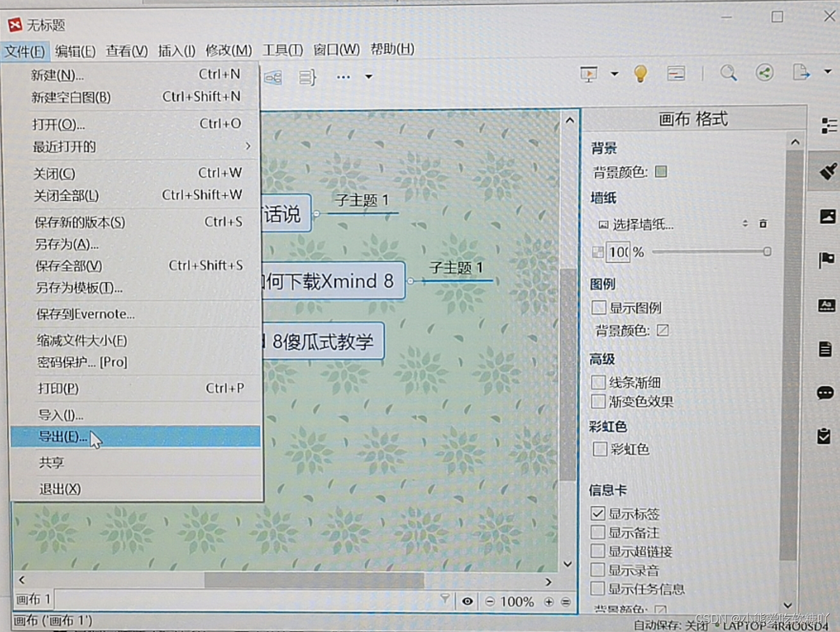This screenshot has height=632, width=840.
Task: Select the format brush sidebar icon
Action: click(827, 171)
